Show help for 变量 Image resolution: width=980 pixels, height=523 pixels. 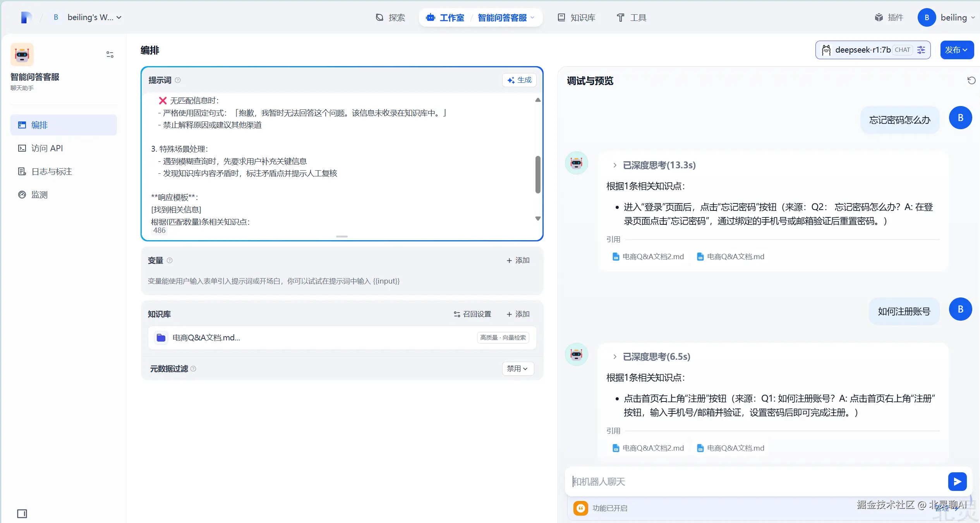170,260
